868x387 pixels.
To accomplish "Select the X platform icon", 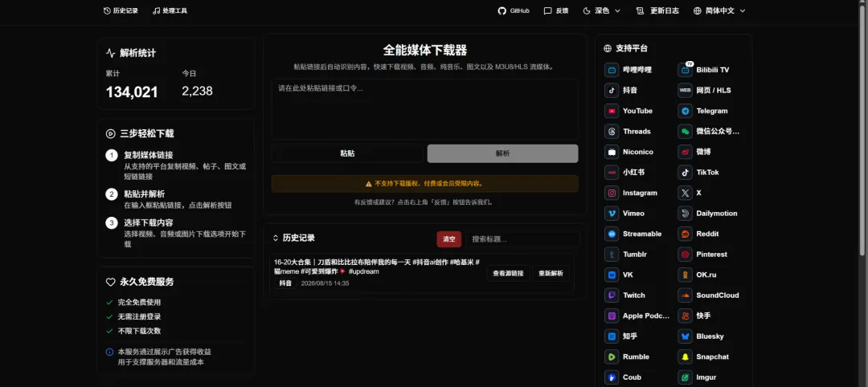I will coord(686,193).
